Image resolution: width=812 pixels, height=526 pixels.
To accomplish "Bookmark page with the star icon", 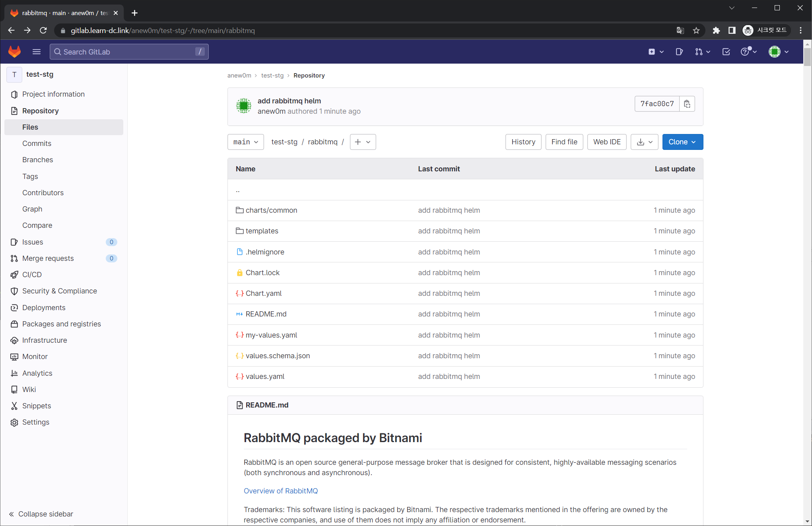I will (696, 31).
